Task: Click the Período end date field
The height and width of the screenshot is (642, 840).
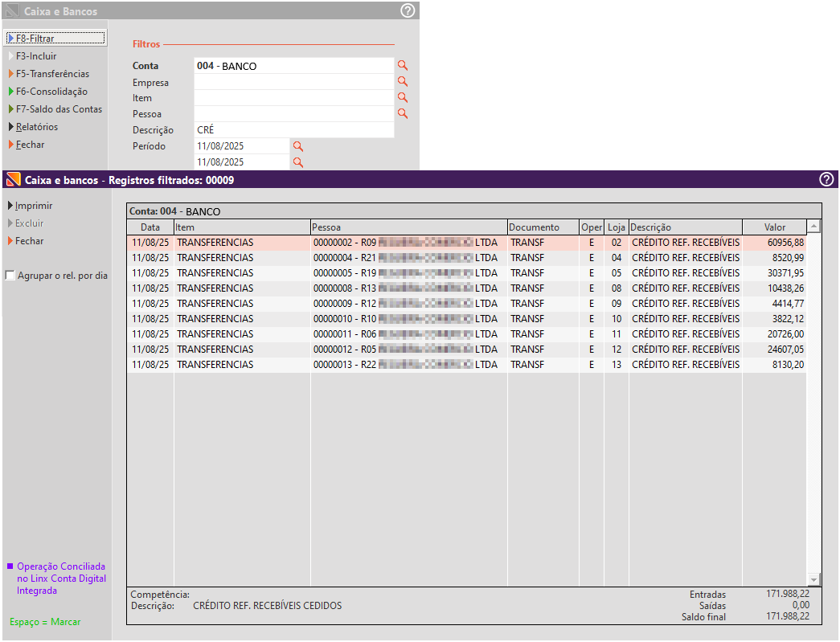Action: click(x=242, y=162)
